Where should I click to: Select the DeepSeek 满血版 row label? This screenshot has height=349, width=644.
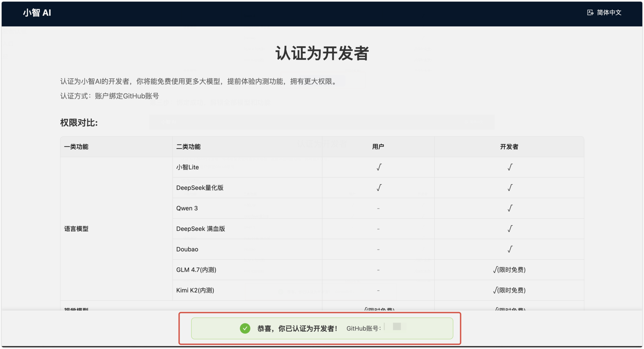(201, 229)
